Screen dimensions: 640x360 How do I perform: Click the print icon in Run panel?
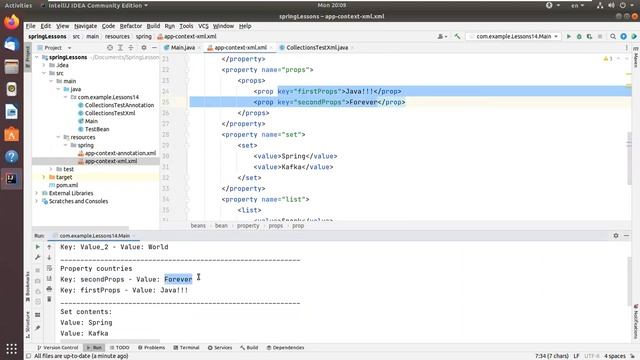[49, 289]
